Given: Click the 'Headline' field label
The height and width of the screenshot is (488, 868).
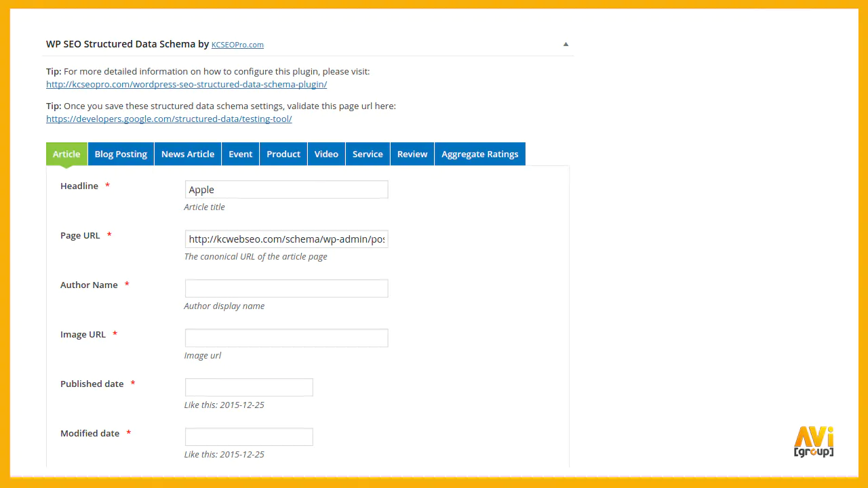Looking at the screenshot, I should click(x=79, y=186).
